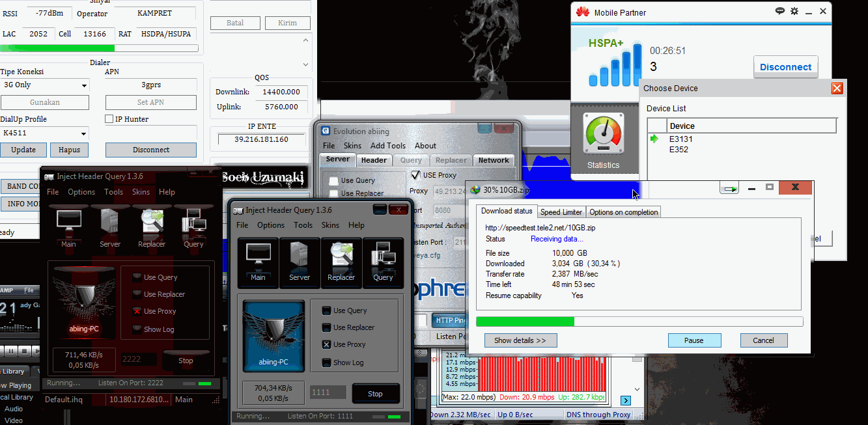Open Mobile Partner message bubble icon
868x425 pixels.
(780, 11)
